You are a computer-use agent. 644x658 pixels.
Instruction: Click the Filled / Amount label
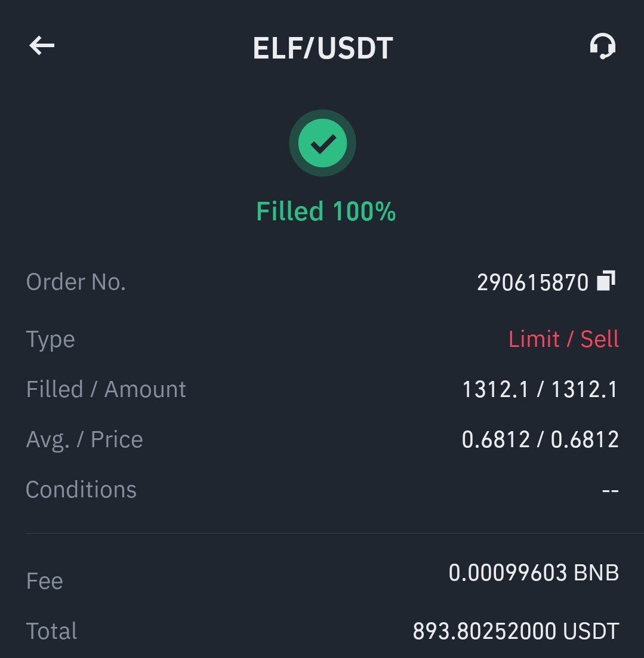coord(106,389)
